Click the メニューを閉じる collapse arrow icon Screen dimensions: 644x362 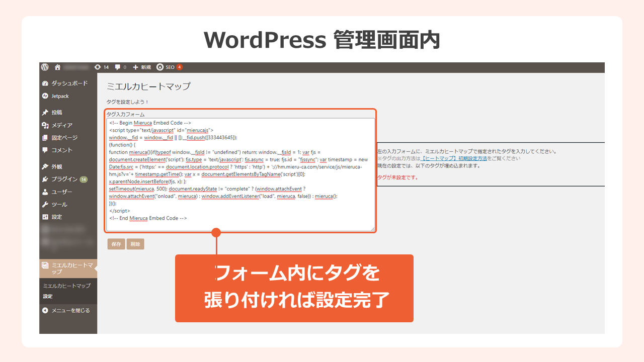coord(45,310)
